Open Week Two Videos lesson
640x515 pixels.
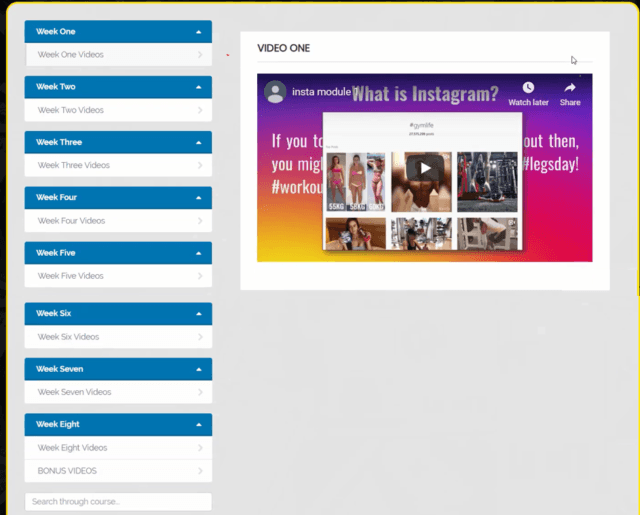[x=118, y=110]
